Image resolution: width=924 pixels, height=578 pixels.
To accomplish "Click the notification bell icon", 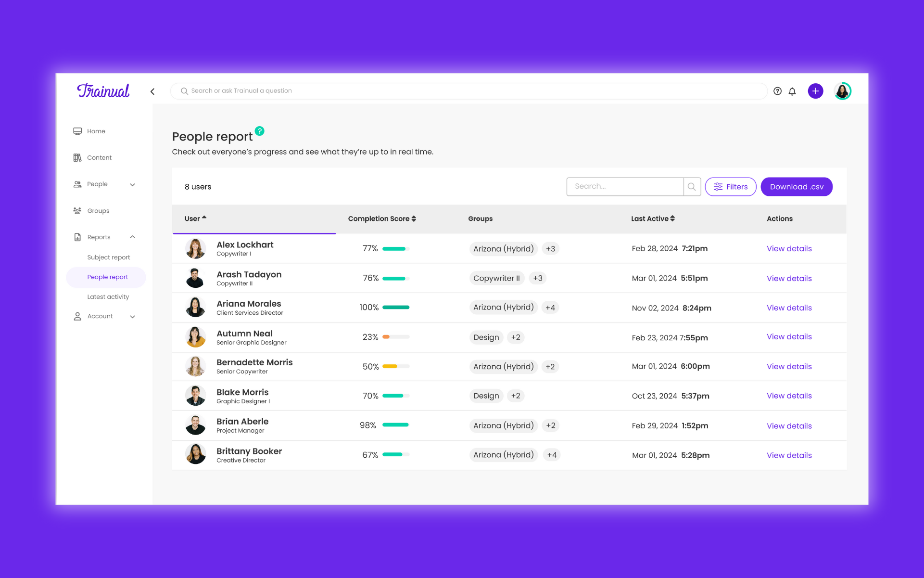I will click(792, 91).
